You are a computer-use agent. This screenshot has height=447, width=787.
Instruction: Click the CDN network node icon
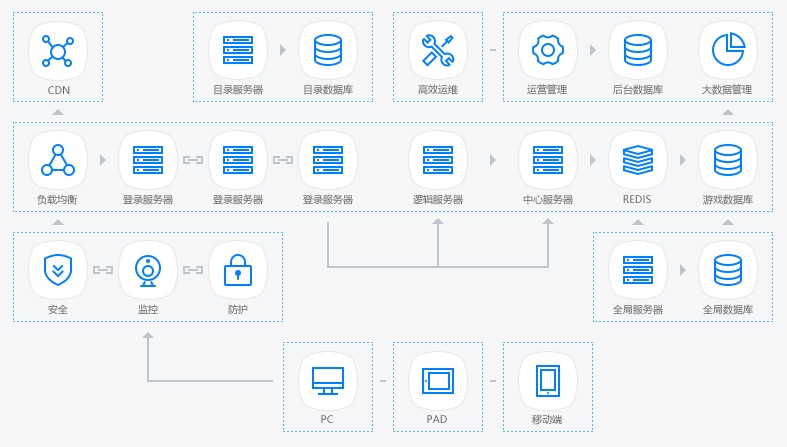click(x=58, y=50)
